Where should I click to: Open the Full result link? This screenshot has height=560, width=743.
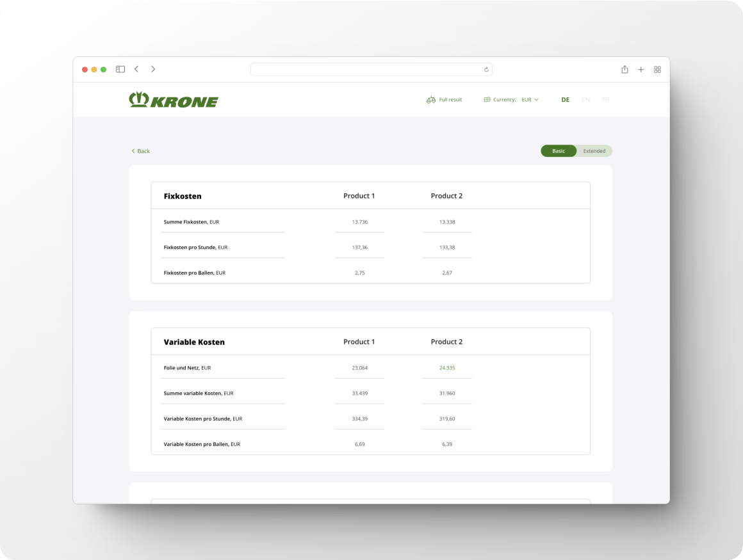click(450, 100)
